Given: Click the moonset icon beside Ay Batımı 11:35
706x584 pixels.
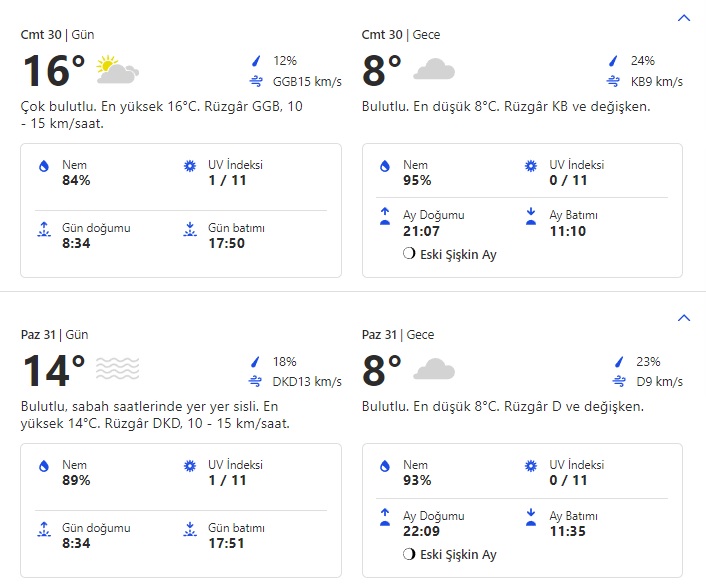Looking at the screenshot, I should (x=530, y=516).
